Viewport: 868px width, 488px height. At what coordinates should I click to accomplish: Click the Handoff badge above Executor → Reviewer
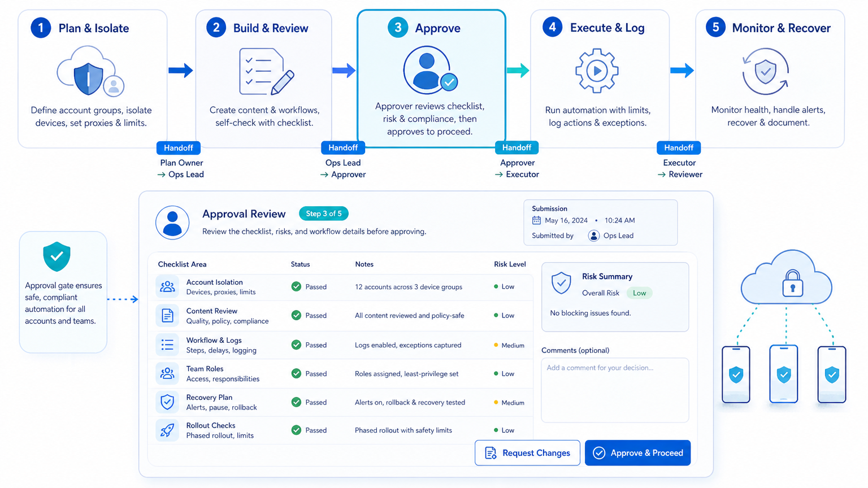click(679, 148)
